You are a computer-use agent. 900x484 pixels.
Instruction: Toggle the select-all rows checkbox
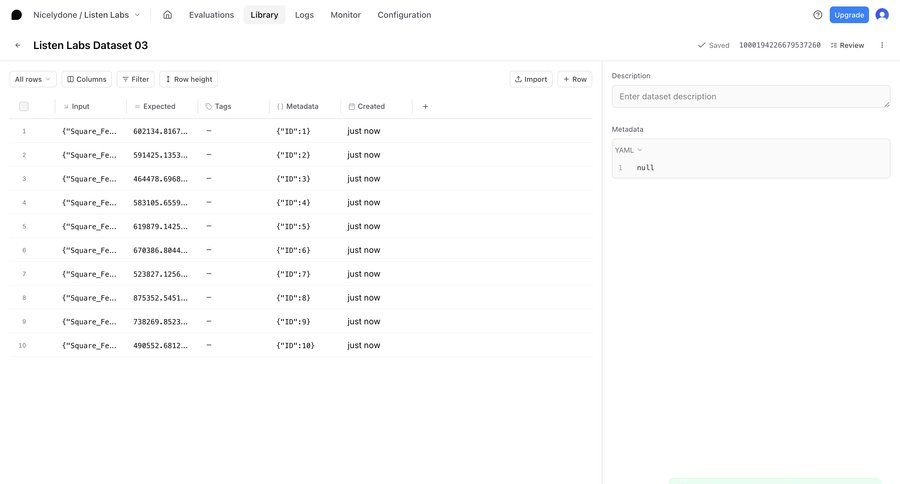(24, 106)
